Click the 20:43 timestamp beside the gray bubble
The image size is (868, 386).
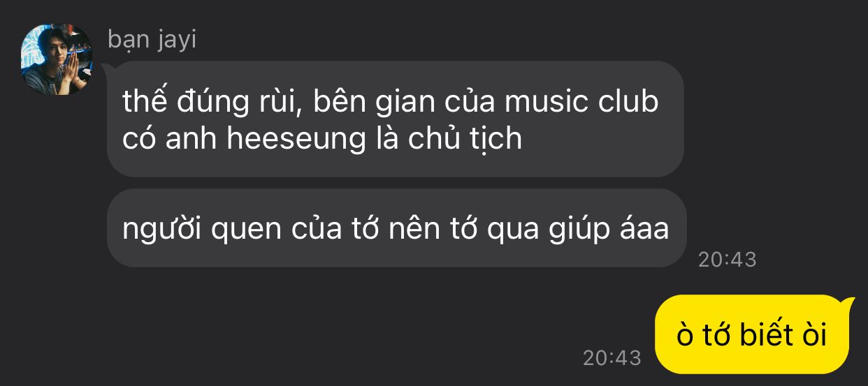(x=727, y=260)
